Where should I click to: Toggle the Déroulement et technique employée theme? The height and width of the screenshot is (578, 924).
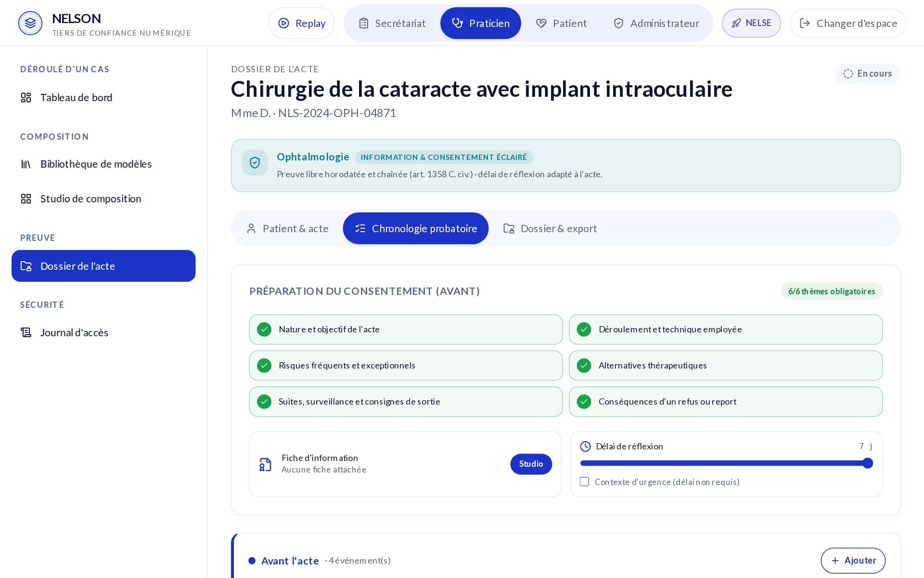tap(726, 329)
